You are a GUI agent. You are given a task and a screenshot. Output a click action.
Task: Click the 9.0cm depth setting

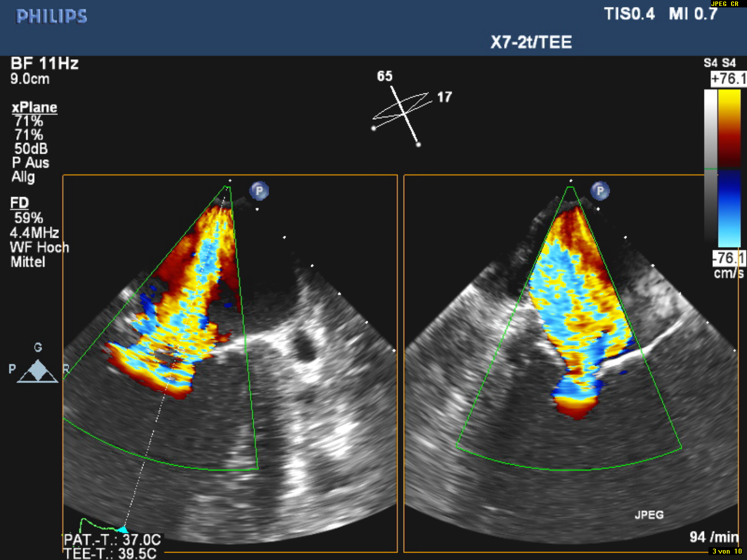[x=30, y=79]
